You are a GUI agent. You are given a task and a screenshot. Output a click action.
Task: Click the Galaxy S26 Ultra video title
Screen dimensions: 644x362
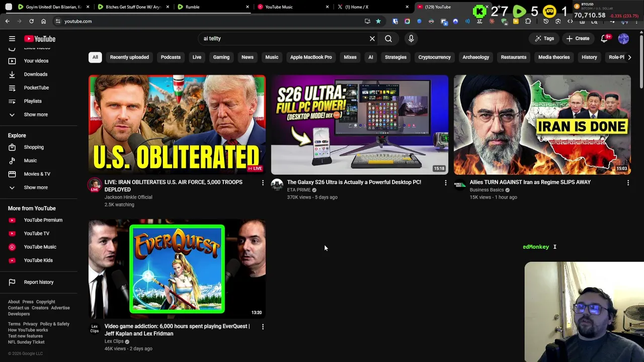[354, 182]
